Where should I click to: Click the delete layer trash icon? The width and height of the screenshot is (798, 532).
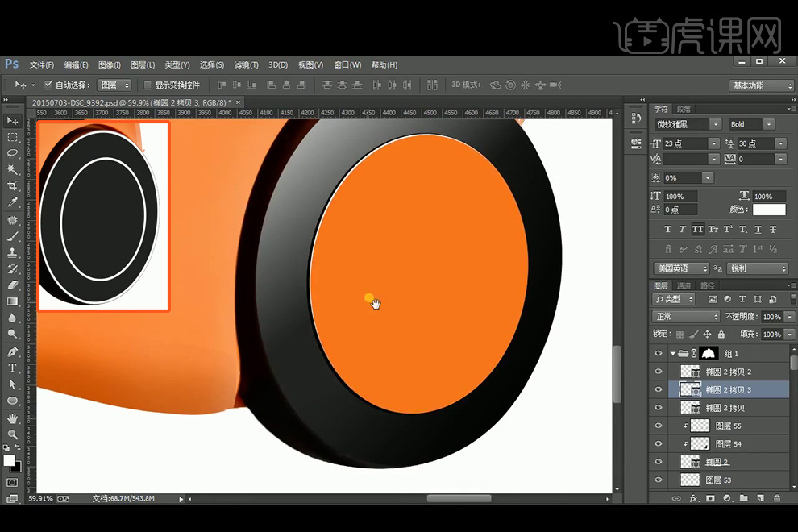(x=776, y=499)
